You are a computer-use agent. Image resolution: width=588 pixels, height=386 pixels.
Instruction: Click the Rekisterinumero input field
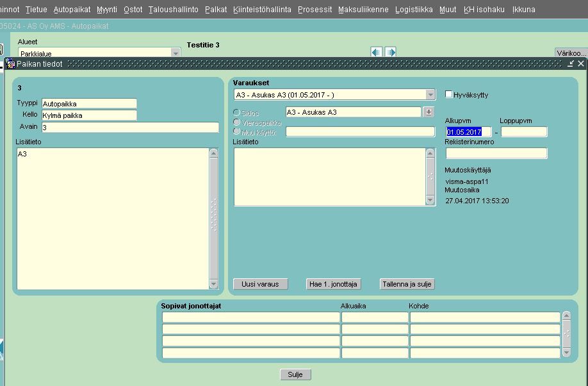[496, 153]
